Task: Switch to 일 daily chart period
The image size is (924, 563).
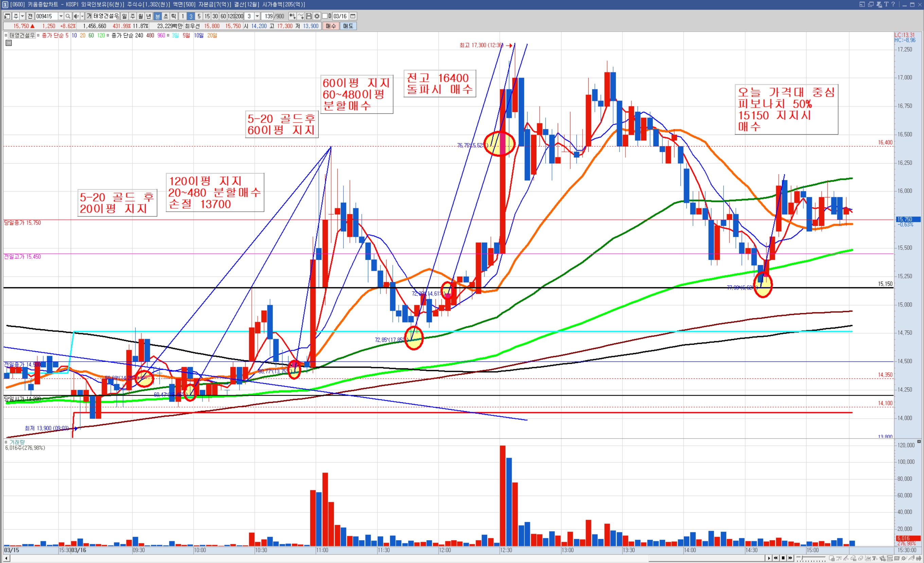Action: click(124, 16)
